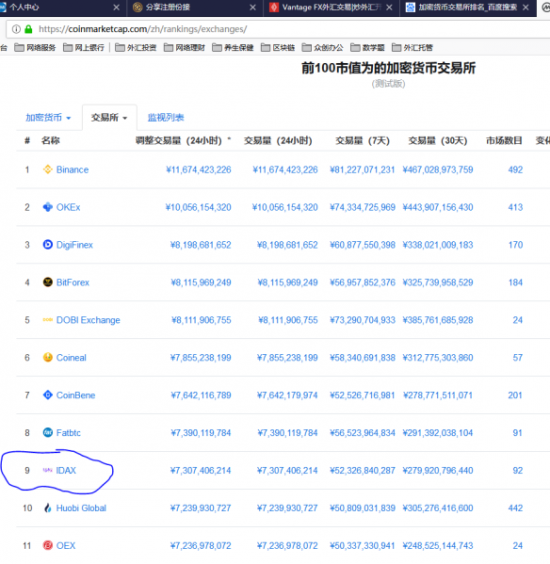Open the Fatbtc exchange link
Image resolution: width=550 pixels, height=564 pixels.
tap(68, 433)
